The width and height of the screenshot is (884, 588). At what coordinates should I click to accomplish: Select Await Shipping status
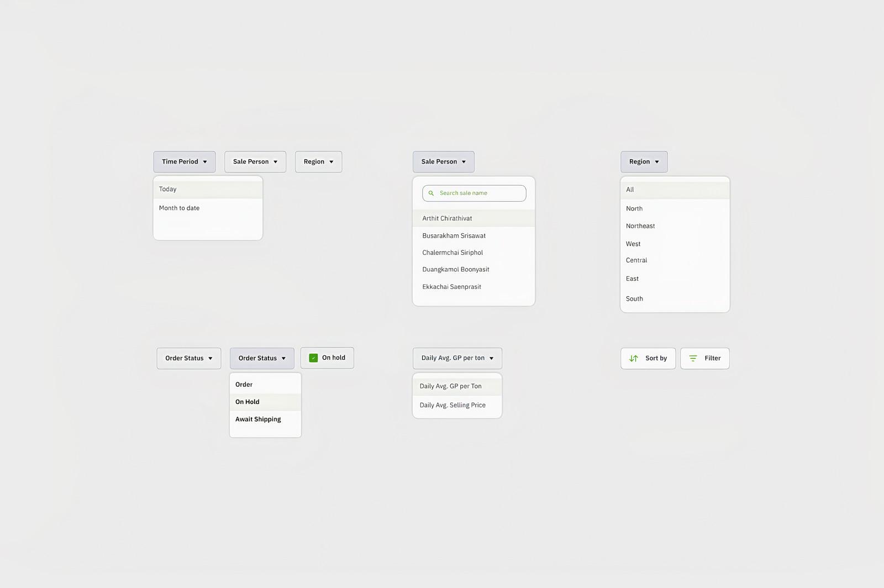click(265, 419)
